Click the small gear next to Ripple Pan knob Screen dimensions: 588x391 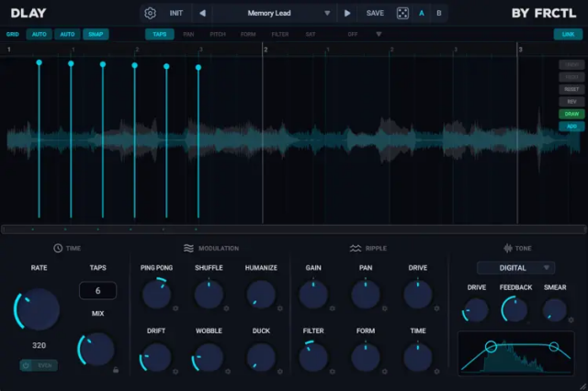pyautogui.click(x=384, y=308)
